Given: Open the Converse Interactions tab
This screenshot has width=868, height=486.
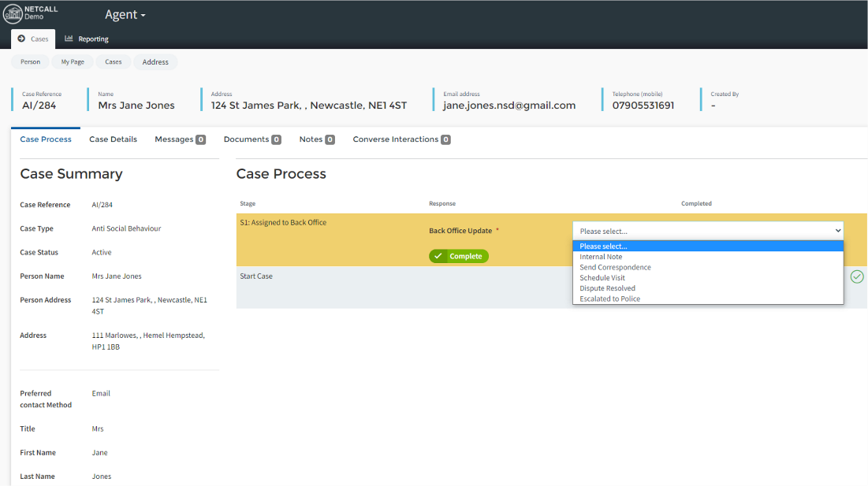Looking at the screenshot, I should (x=400, y=139).
